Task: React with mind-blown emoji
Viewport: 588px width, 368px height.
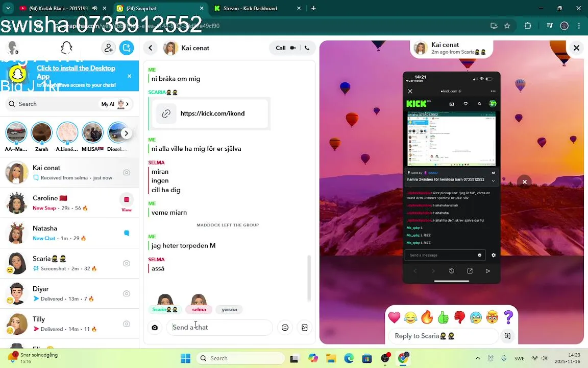Action: 492,317
